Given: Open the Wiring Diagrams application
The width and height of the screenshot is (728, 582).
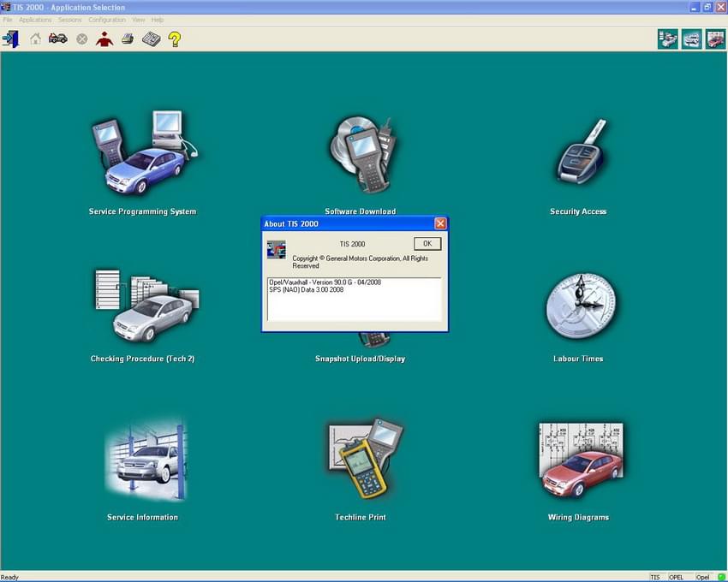Looking at the screenshot, I should coord(581,460).
